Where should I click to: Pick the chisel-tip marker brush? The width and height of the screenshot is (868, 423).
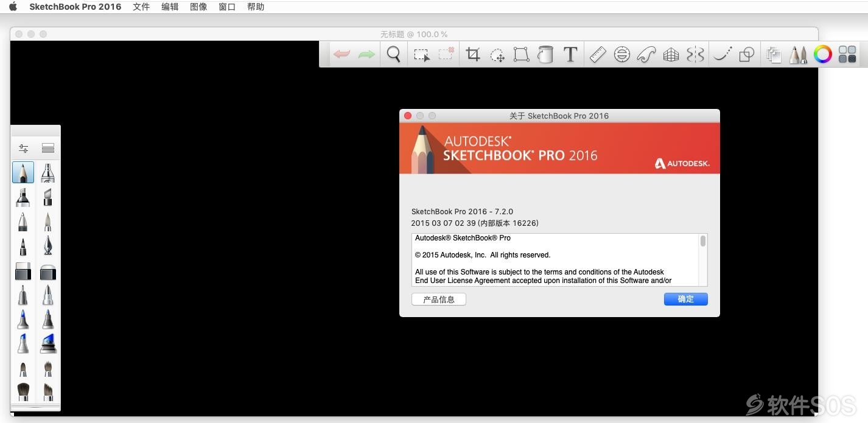pyautogui.click(x=48, y=197)
